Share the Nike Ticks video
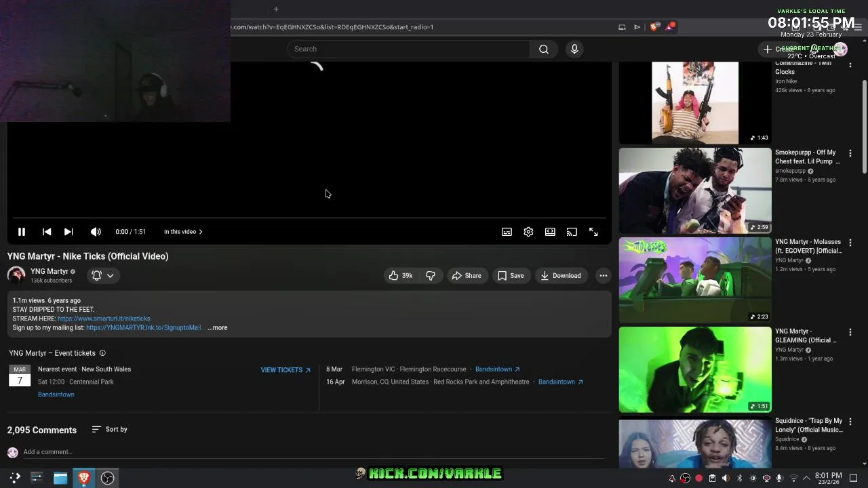This screenshot has width=868, height=488. tap(467, 276)
